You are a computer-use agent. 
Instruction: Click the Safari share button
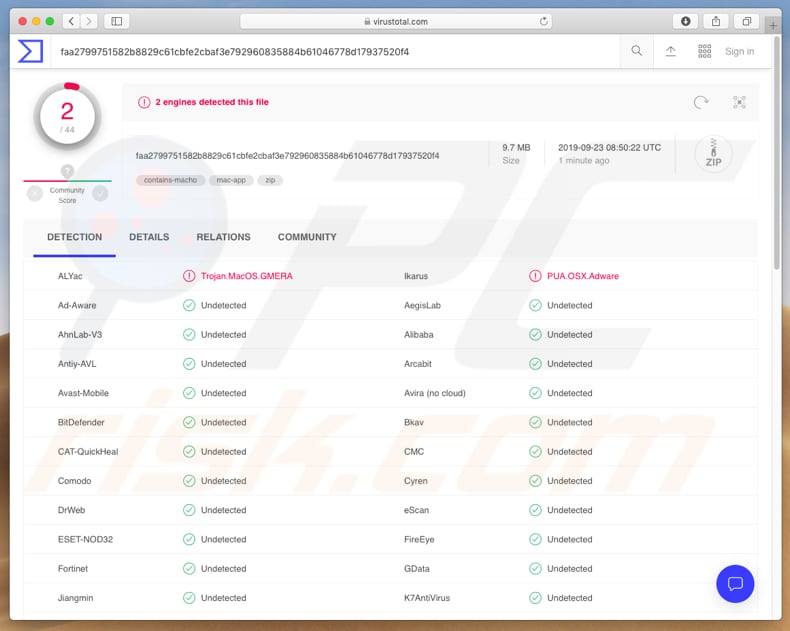(x=716, y=21)
